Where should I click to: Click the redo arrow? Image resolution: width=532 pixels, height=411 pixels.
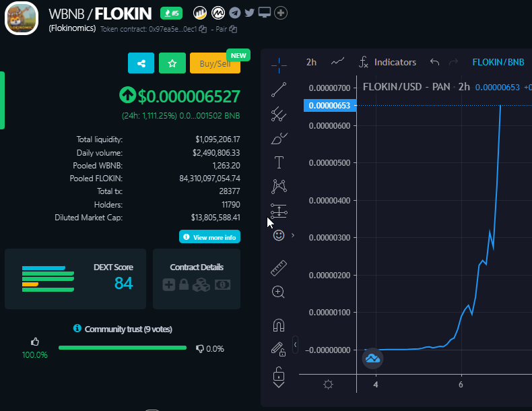pyautogui.click(x=454, y=62)
